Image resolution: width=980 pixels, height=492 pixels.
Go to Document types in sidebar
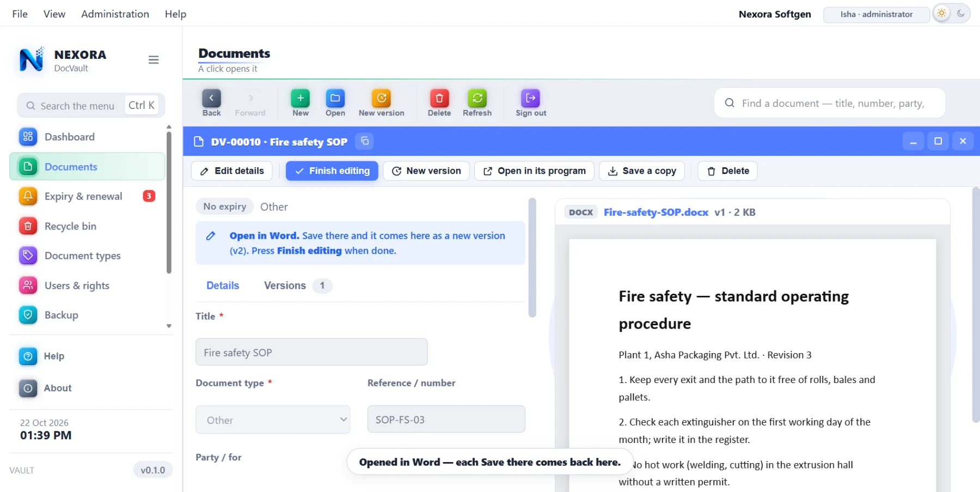pos(87,256)
